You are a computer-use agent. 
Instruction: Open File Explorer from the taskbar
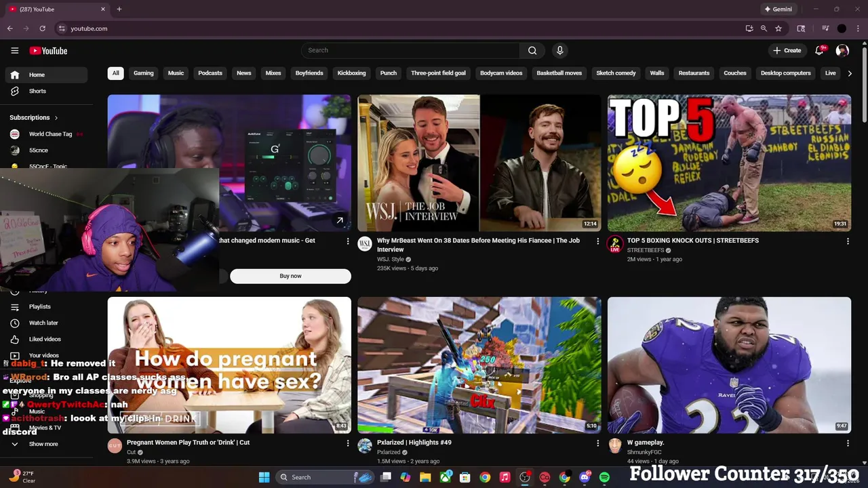(x=425, y=477)
